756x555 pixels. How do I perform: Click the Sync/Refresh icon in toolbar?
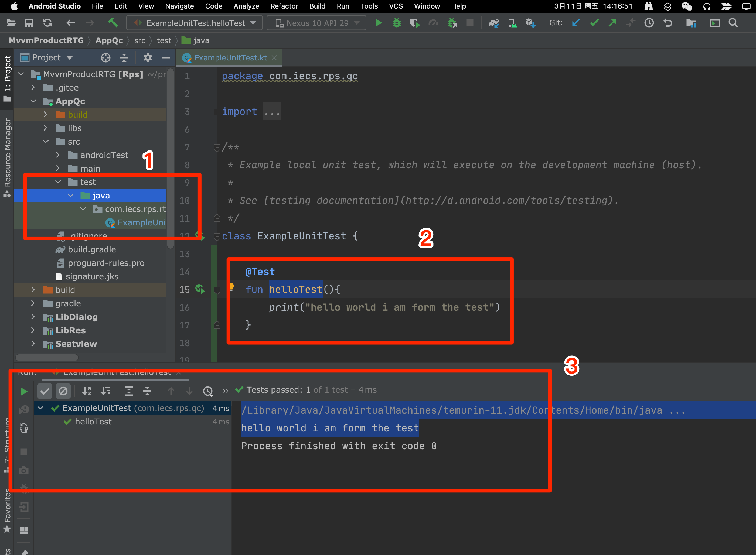[47, 23]
